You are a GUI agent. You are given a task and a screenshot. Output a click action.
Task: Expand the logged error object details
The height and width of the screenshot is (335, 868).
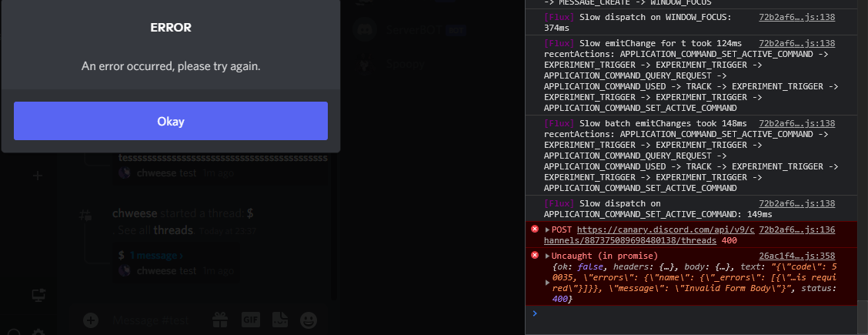[547, 283]
